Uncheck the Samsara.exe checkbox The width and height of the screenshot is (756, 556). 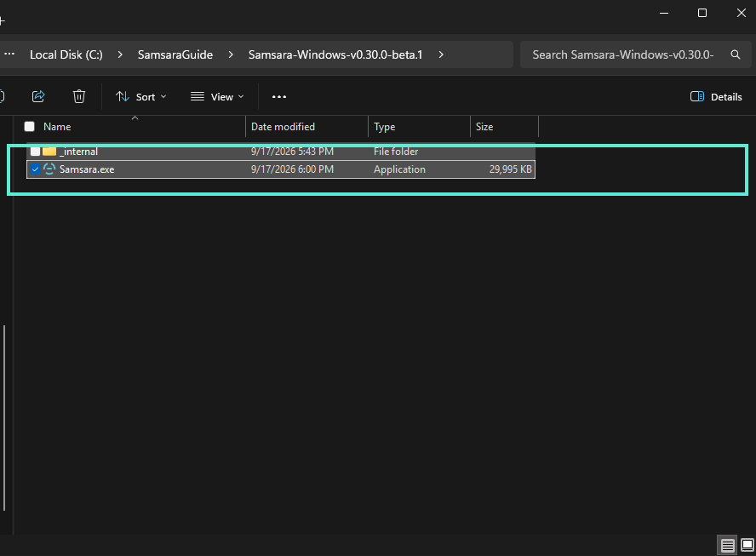click(x=35, y=169)
